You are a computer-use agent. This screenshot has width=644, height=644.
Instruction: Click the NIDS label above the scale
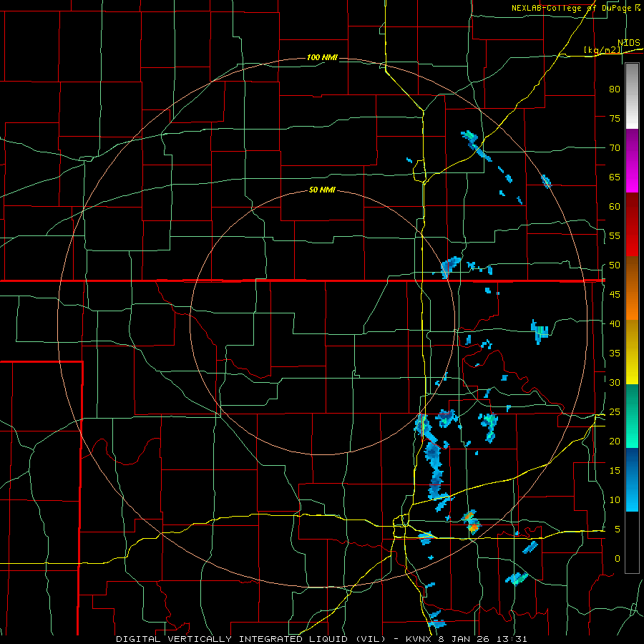(629, 43)
